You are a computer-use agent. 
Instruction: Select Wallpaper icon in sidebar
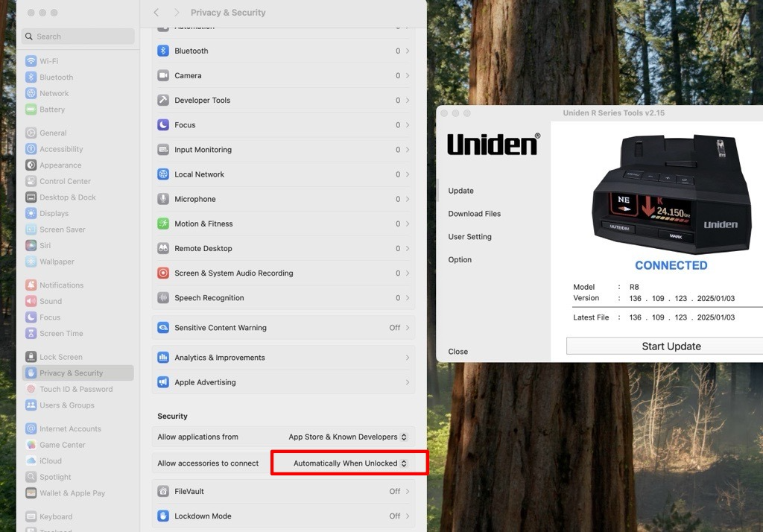pos(31,262)
